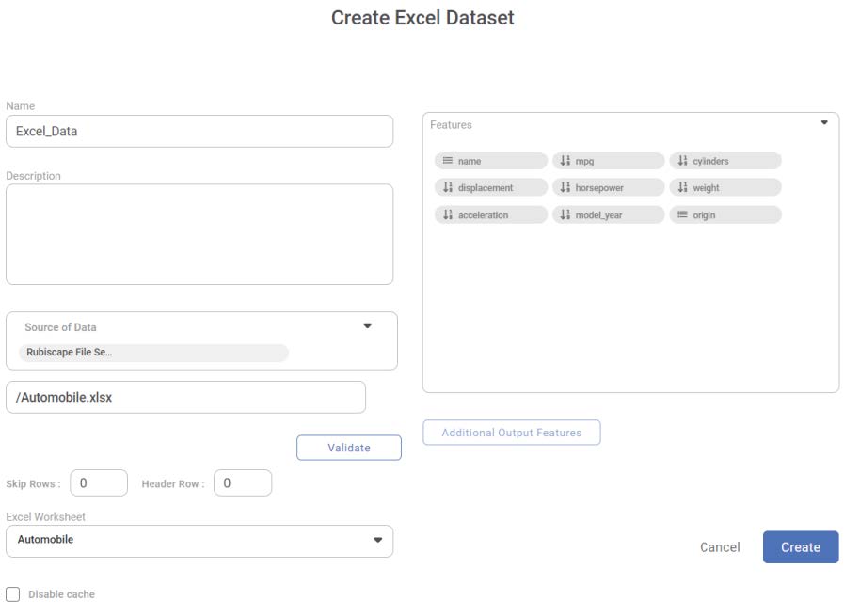Click the displacement feature numeric icon
Screen dimensions: 844x616
448,188
